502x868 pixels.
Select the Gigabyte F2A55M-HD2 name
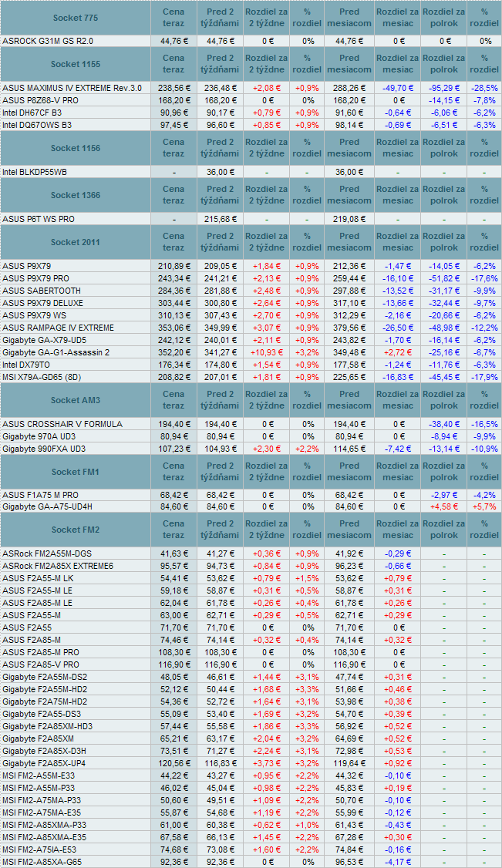[x=45, y=689]
